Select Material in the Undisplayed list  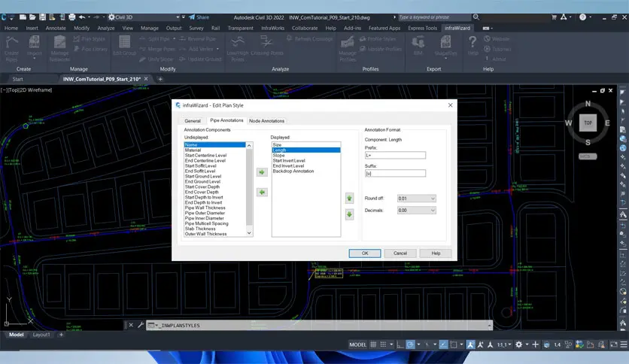point(214,150)
